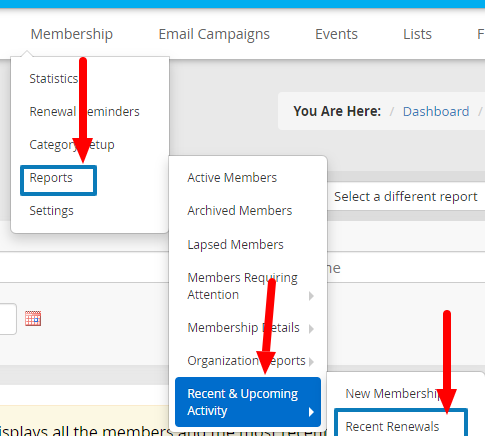Expand the Organization Reports submenu arrow
Image resolution: width=485 pixels, height=436 pixels.
tap(311, 362)
